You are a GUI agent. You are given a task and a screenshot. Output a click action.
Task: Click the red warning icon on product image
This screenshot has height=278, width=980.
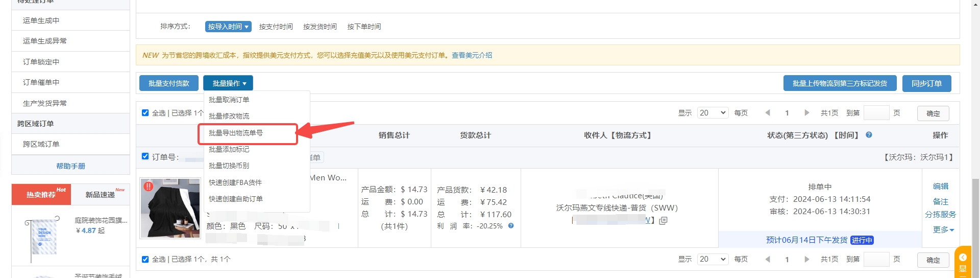(x=149, y=187)
